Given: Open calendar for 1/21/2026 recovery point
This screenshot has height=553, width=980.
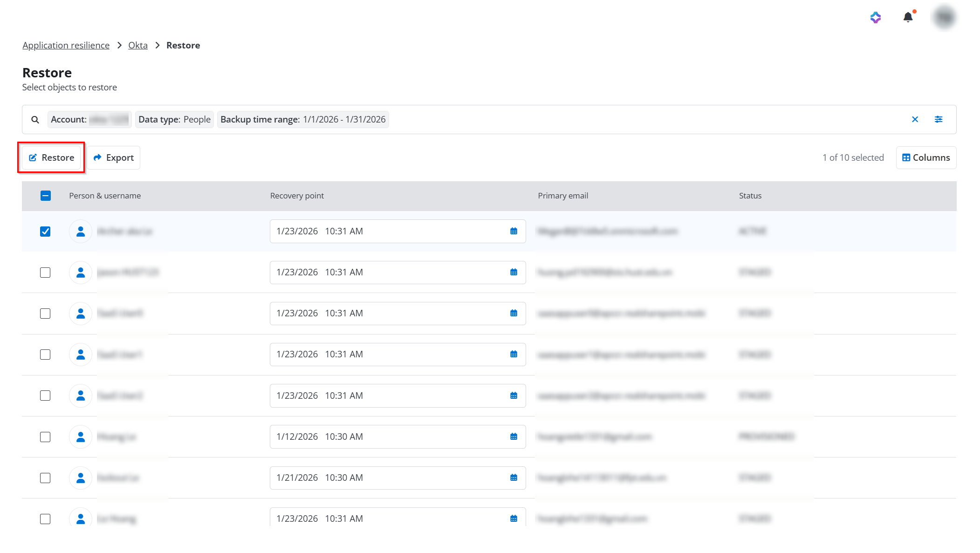Looking at the screenshot, I should [x=514, y=478].
